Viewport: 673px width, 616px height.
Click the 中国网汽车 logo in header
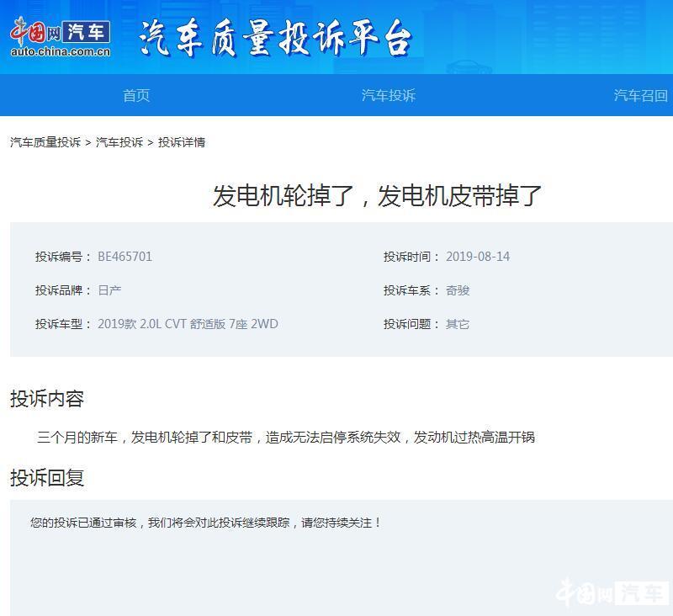pos(60,39)
